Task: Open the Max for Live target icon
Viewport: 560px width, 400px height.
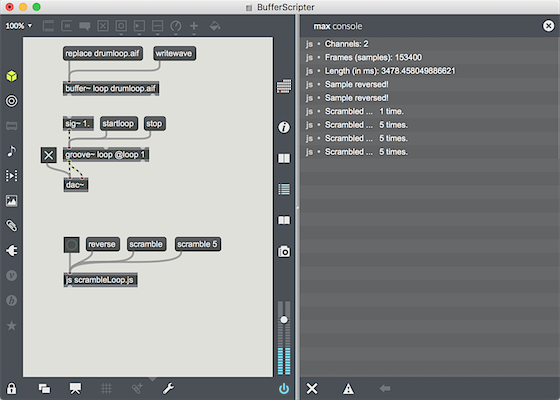Action: [11, 101]
